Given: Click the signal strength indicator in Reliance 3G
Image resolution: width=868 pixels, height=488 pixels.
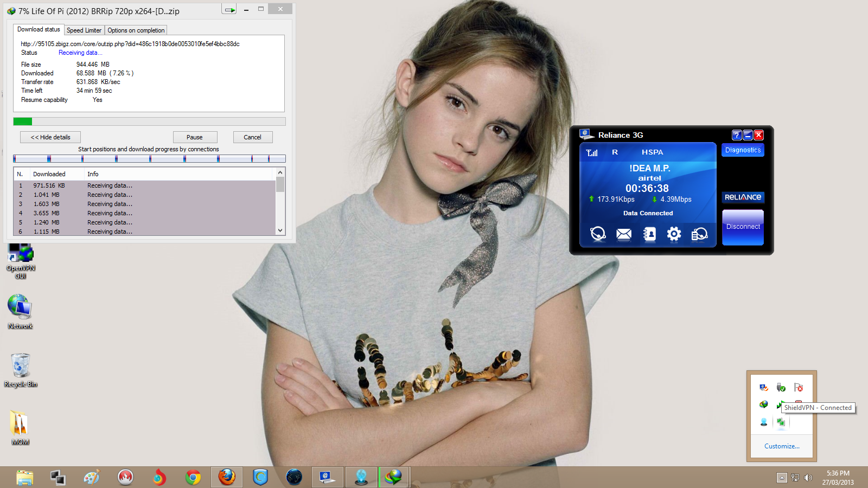Looking at the screenshot, I should (x=592, y=152).
